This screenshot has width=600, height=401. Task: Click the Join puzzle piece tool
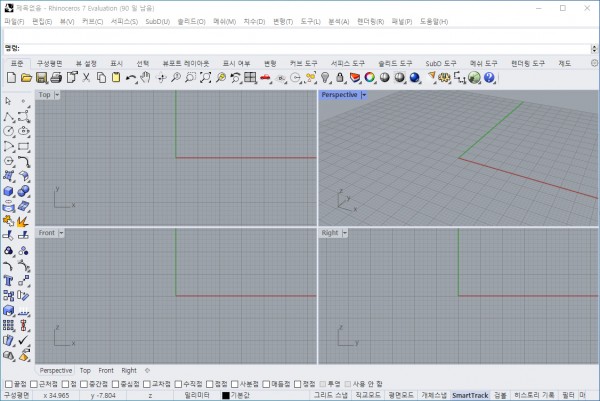point(9,221)
